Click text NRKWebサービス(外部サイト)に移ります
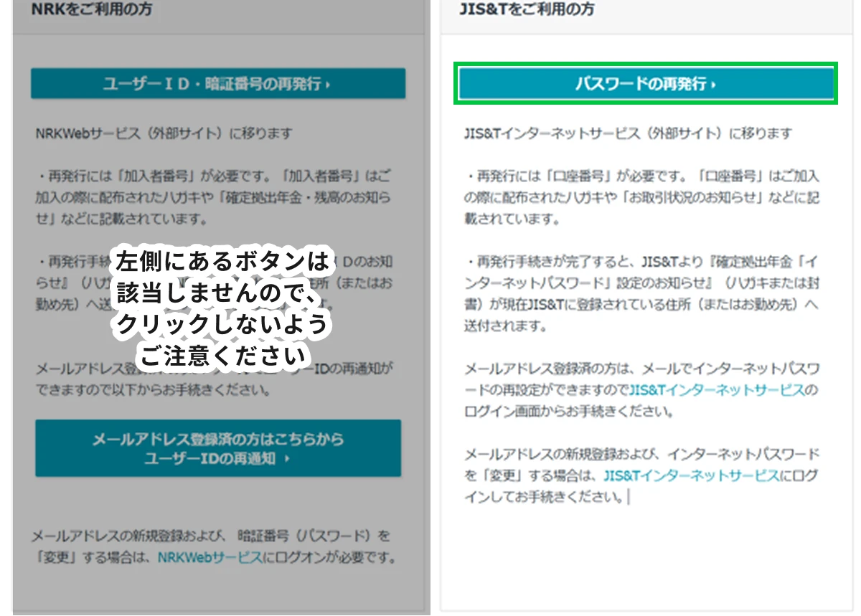The width and height of the screenshot is (861, 616). tap(164, 134)
